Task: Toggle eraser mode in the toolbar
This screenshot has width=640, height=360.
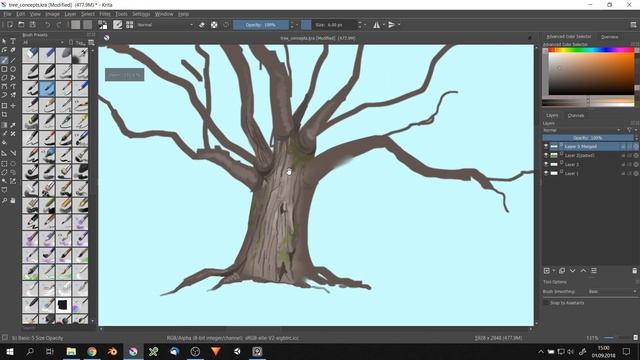Action: [202, 25]
